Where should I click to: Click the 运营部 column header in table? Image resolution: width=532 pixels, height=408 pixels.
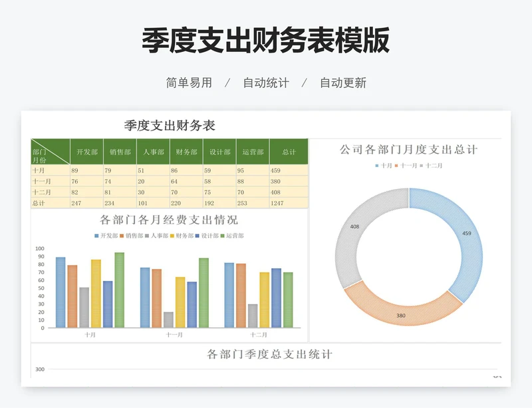click(253, 152)
